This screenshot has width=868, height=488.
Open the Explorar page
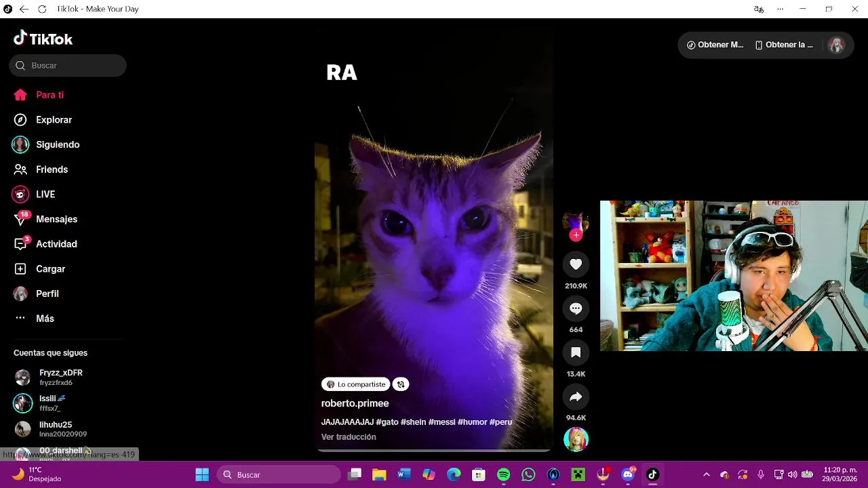(x=43, y=120)
